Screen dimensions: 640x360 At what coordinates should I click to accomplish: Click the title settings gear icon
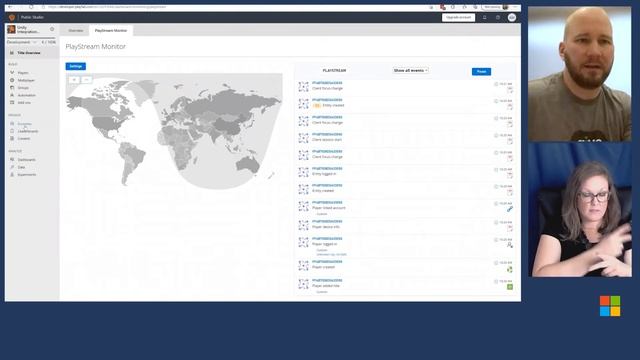52,29
